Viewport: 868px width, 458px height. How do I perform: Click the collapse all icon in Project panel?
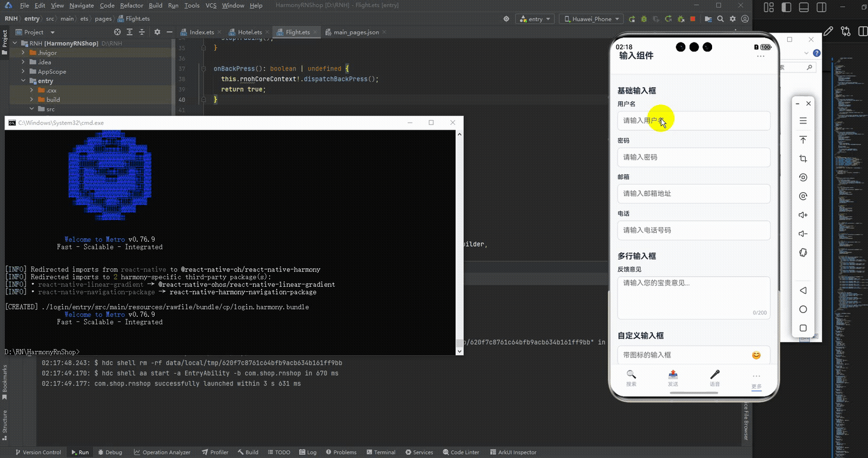tap(143, 32)
